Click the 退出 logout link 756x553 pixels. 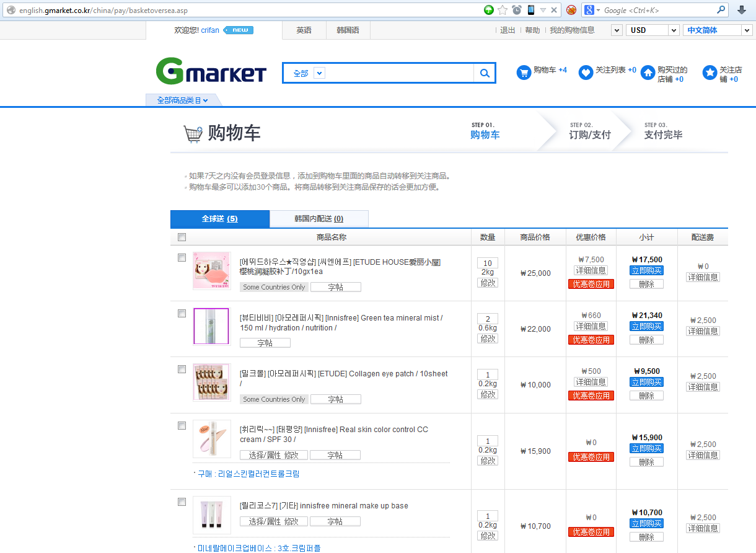tap(508, 30)
